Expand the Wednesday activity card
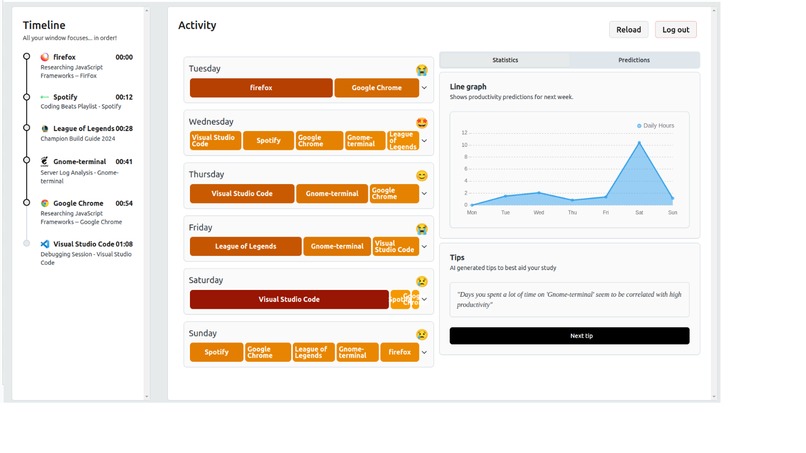 click(x=424, y=141)
